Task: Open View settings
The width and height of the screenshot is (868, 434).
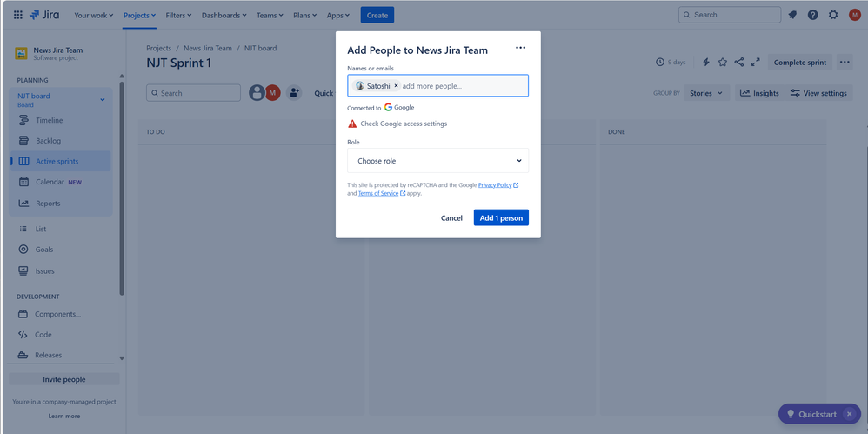Action: tap(818, 93)
